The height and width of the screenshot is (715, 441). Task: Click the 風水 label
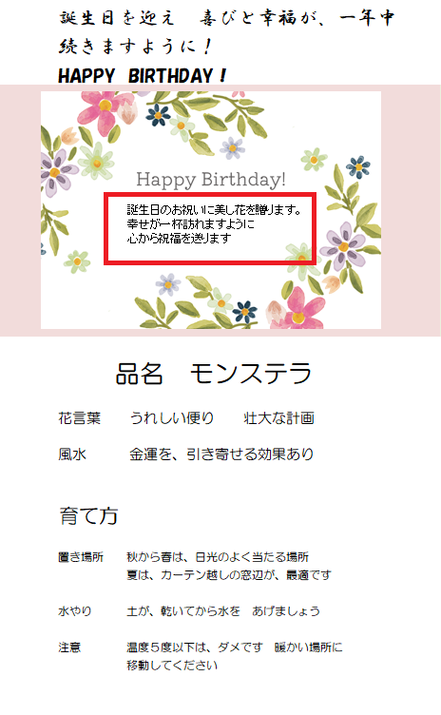pyautogui.click(x=72, y=454)
